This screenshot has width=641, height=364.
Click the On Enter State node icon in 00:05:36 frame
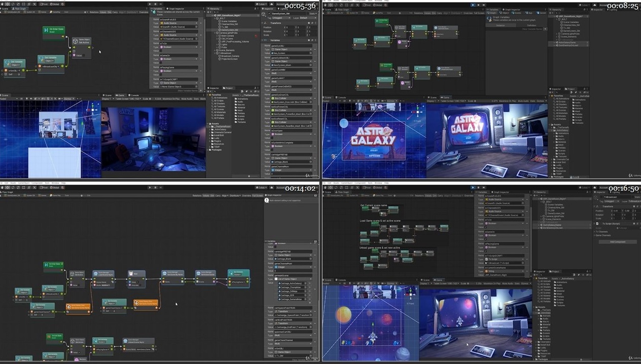click(x=47, y=30)
